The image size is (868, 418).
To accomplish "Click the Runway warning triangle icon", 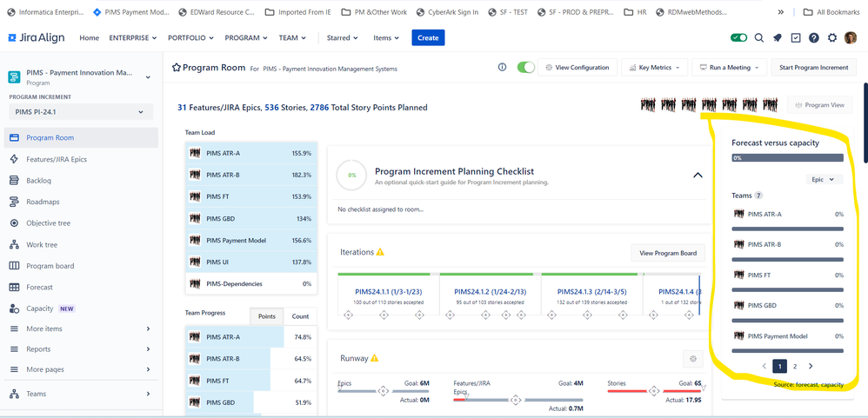I will click(374, 358).
